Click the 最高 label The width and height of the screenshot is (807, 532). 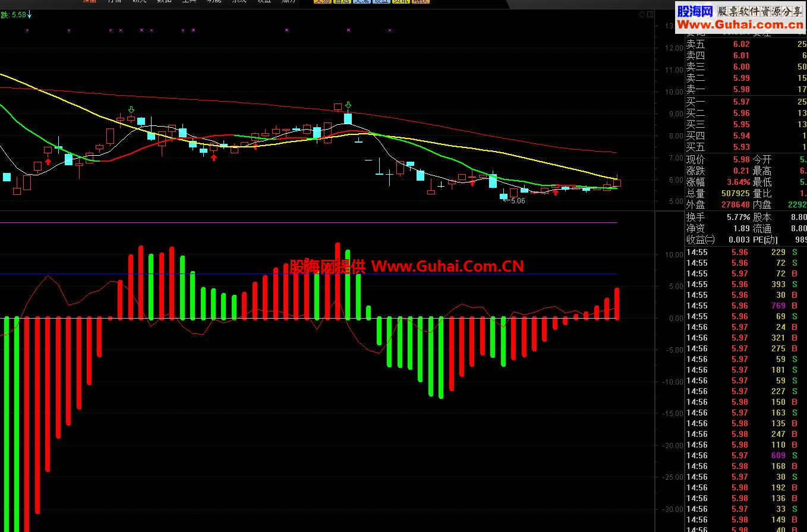762,171
